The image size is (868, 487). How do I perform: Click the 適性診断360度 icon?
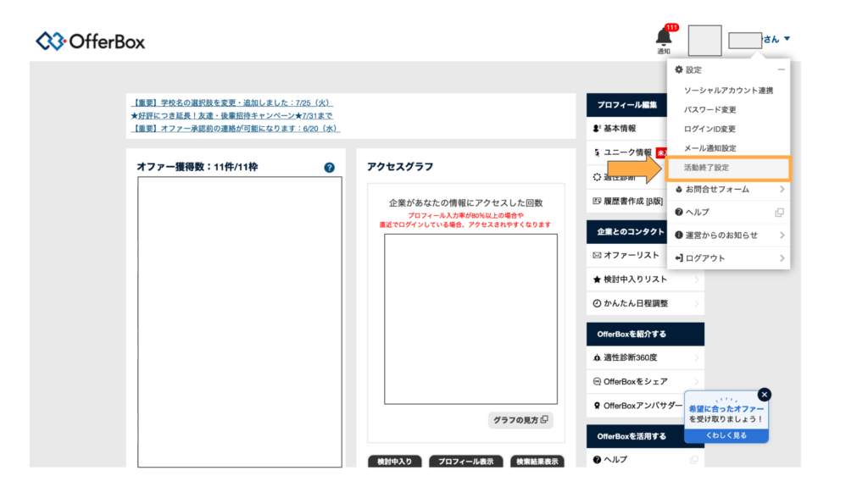(597, 357)
